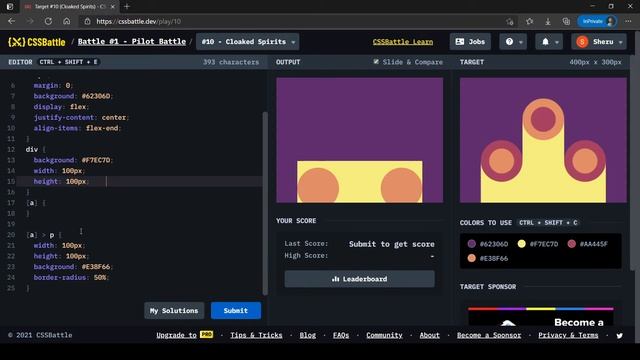The width and height of the screenshot is (640, 360).
Task: Open the tab actions icon at top left
Action: tap(10, 7)
